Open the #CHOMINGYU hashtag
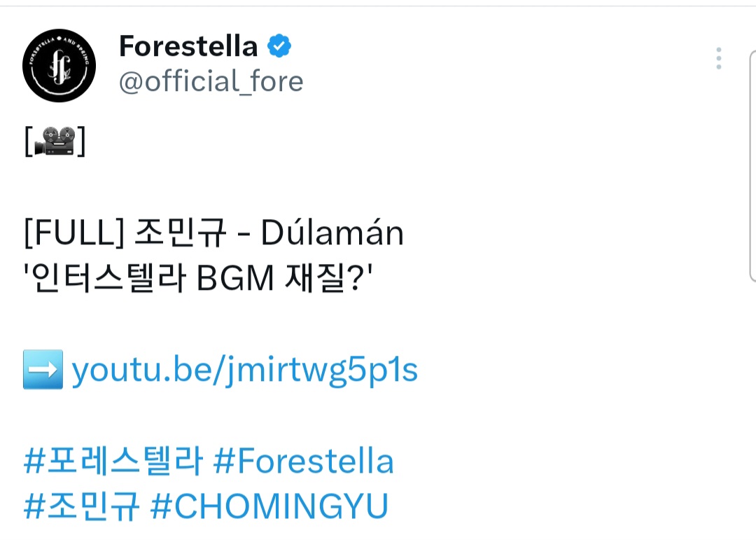The width and height of the screenshot is (756, 540). tap(269, 506)
